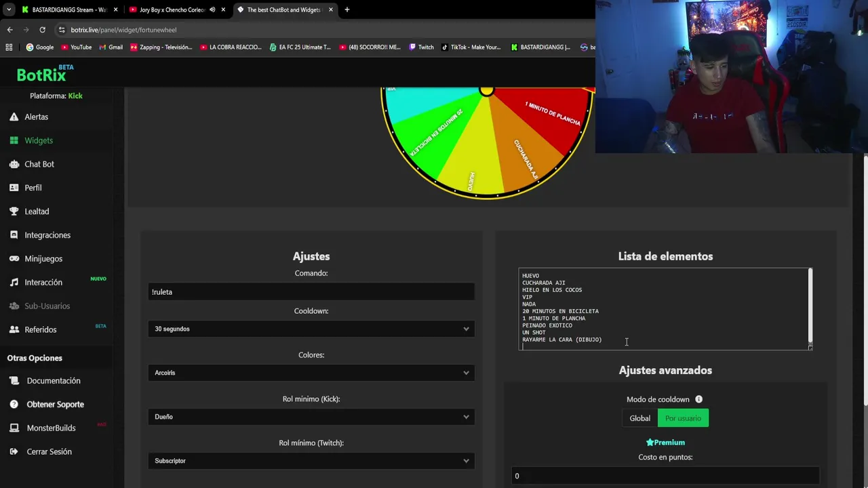868x488 pixels.
Task: Click the info icon beside Modo de cooldown
Action: [698, 399]
